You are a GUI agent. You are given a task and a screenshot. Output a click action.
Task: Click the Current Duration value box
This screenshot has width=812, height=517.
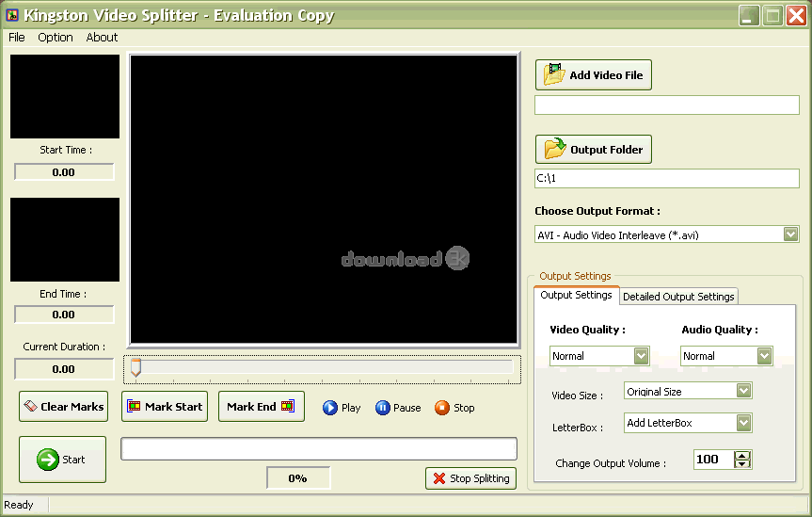(x=64, y=369)
